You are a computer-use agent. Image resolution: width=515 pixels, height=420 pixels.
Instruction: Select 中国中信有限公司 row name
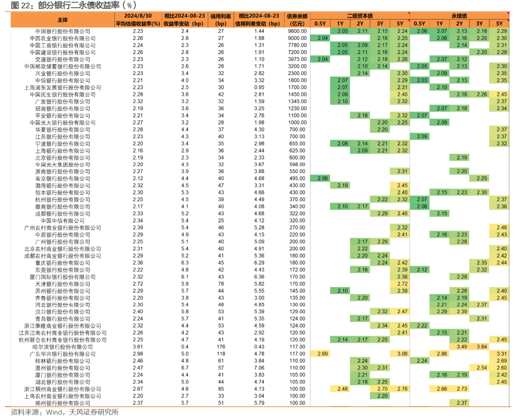tap(62, 221)
